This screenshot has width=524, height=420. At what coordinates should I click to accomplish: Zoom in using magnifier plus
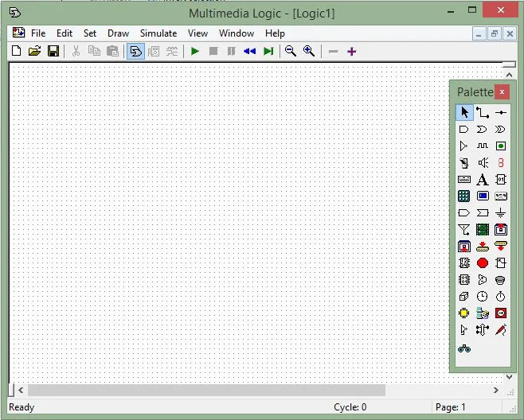309,52
